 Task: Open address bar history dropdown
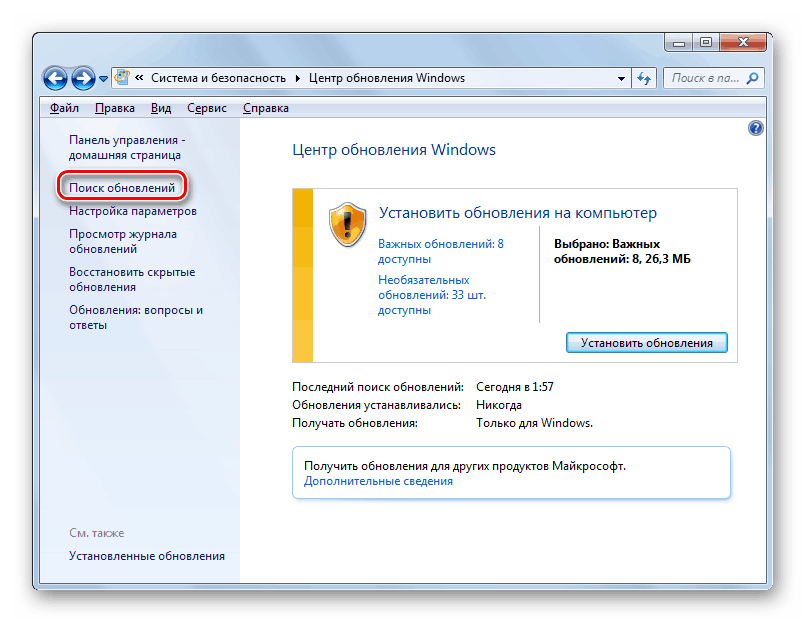[x=621, y=79]
